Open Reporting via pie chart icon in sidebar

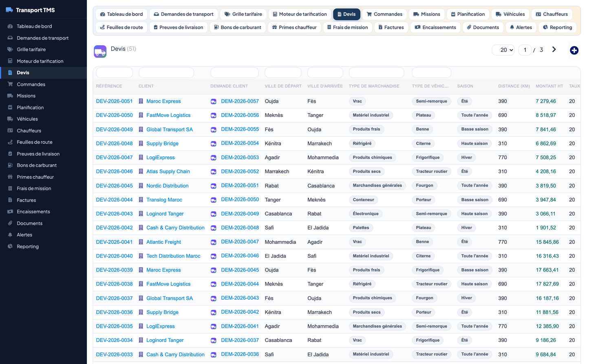[x=10, y=246]
